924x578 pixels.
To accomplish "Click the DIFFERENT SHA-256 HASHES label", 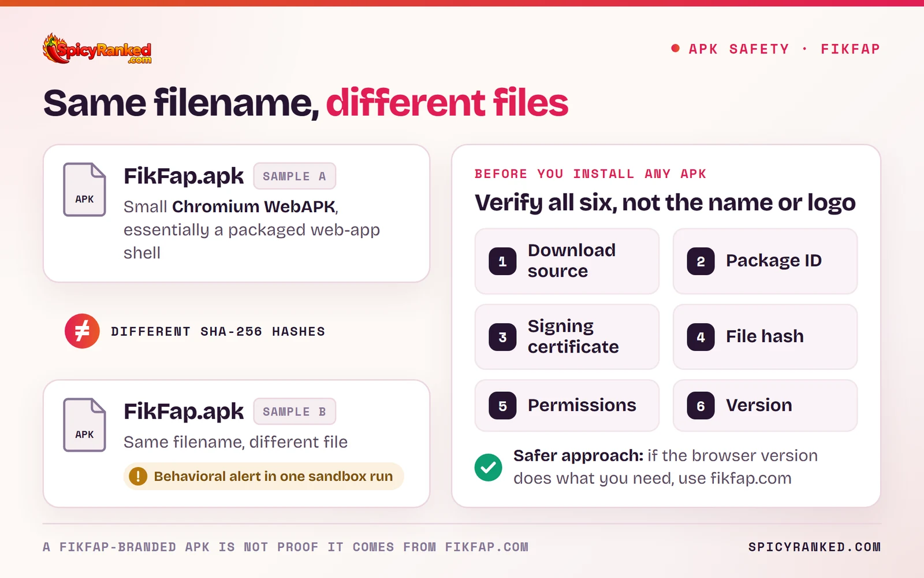I will tap(218, 332).
